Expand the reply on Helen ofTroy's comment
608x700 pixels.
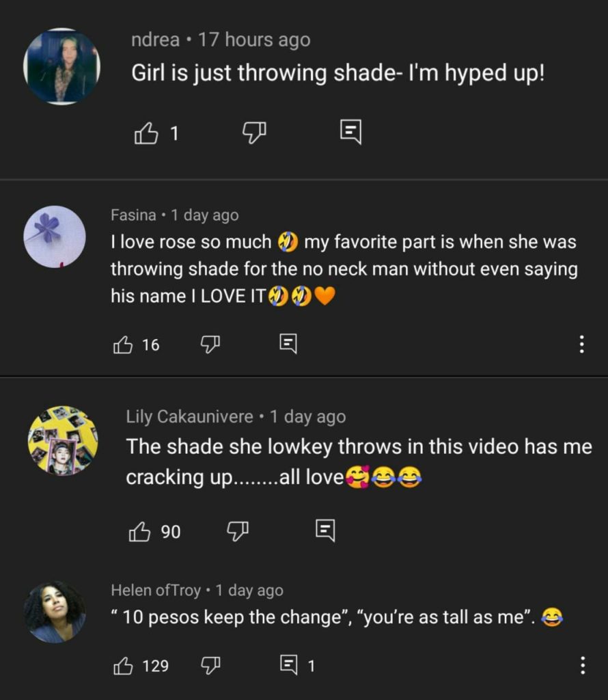295,665
